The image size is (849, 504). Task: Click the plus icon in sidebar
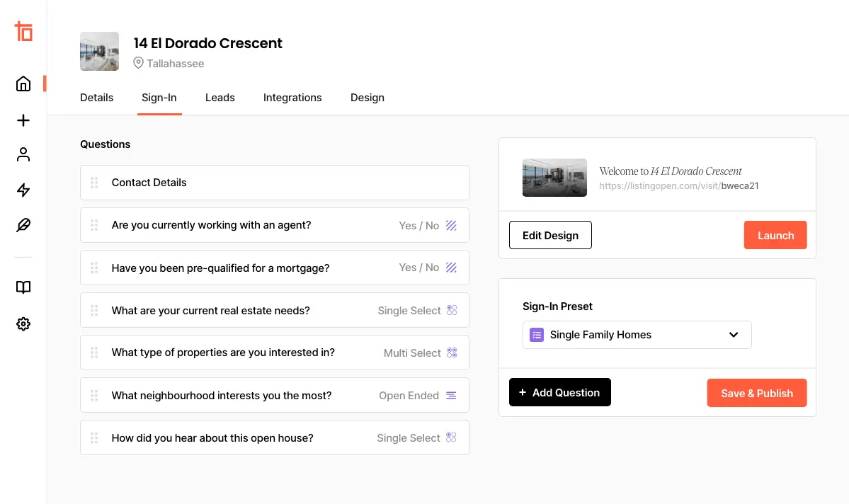[x=23, y=120]
